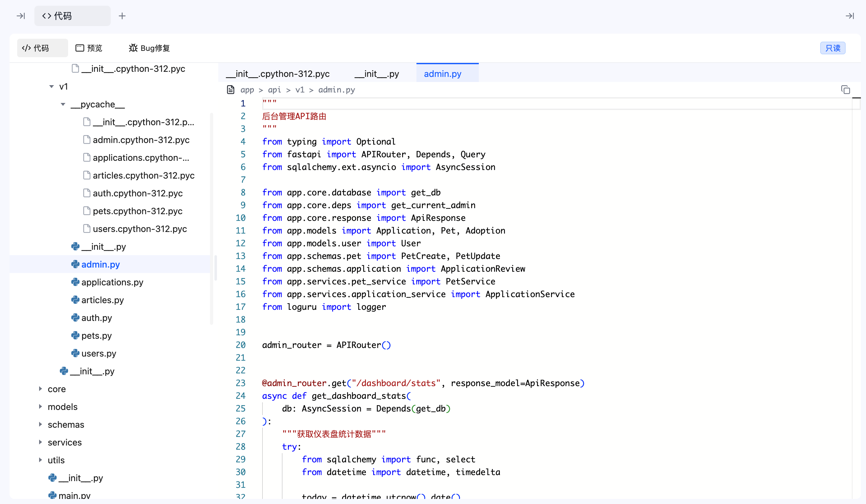Click the 只读 read-only badge
Image resolution: width=866 pixels, height=504 pixels.
tap(833, 48)
